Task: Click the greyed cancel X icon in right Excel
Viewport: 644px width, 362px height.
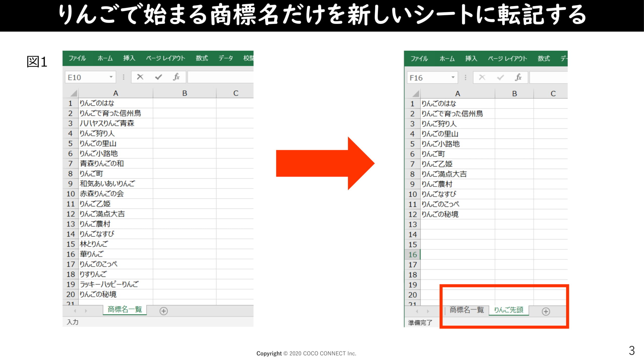Action: coord(482,77)
